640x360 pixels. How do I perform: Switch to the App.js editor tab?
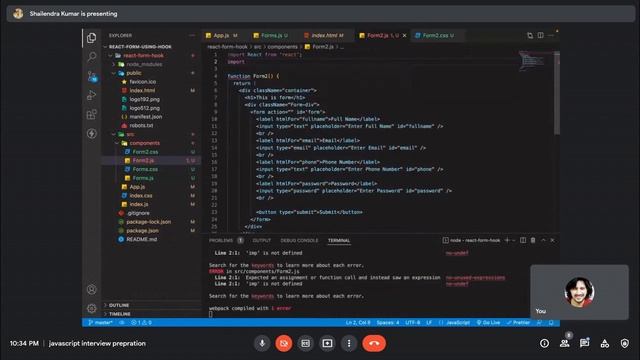point(222,36)
